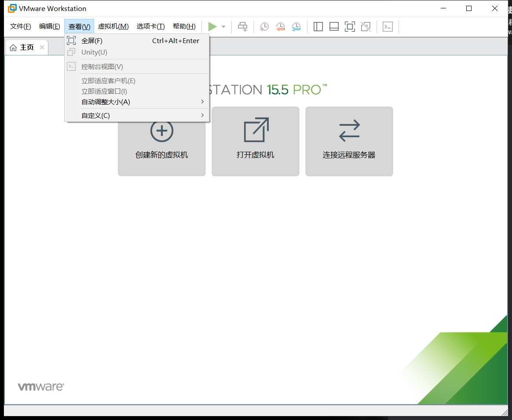Toggle the thumbnail bar visibility
Viewport: 512px width, 420px height.
pos(334,26)
